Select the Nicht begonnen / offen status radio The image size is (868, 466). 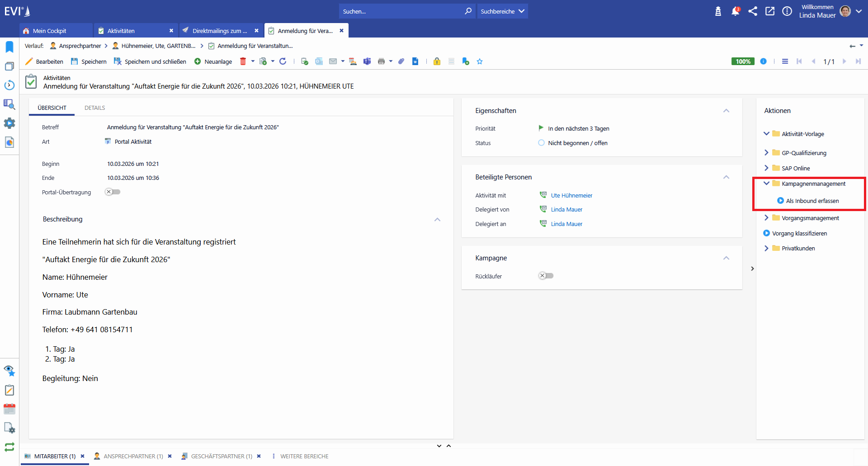541,143
